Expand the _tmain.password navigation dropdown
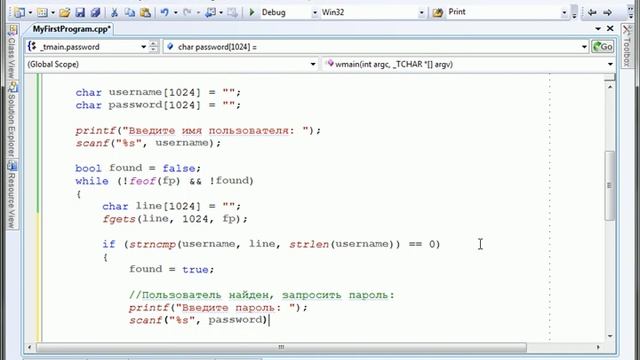 [x=143, y=47]
